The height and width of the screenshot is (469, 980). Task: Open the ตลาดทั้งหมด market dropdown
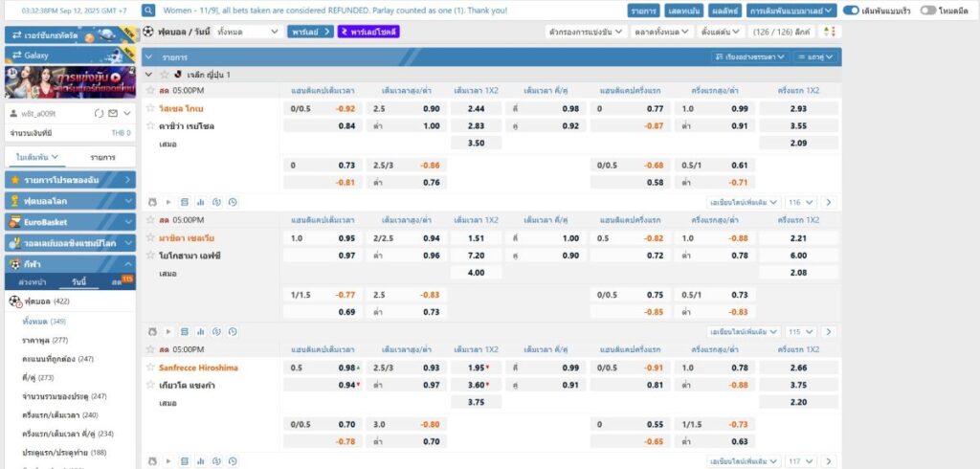pos(662,32)
